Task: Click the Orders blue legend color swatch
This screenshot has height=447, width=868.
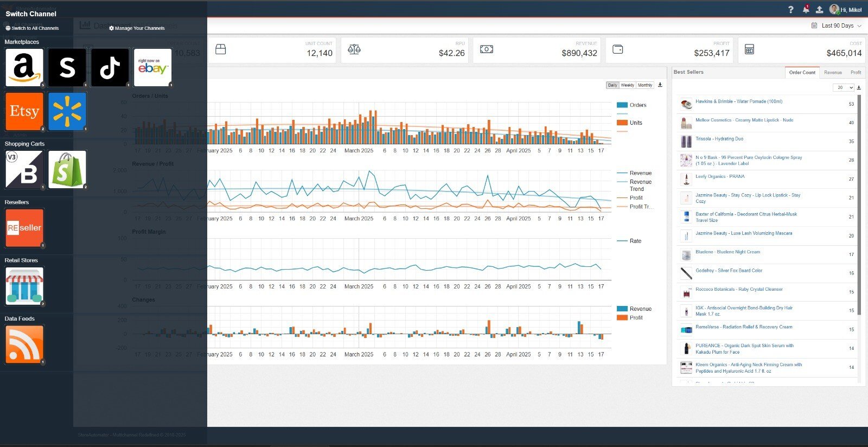Action: [x=622, y=105]
